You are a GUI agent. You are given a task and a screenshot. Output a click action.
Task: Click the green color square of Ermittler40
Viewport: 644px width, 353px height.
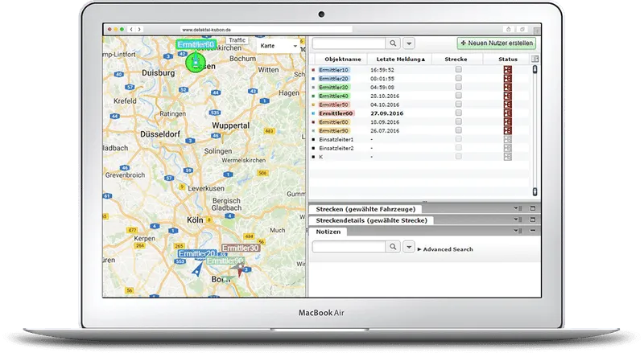(313, 96)
